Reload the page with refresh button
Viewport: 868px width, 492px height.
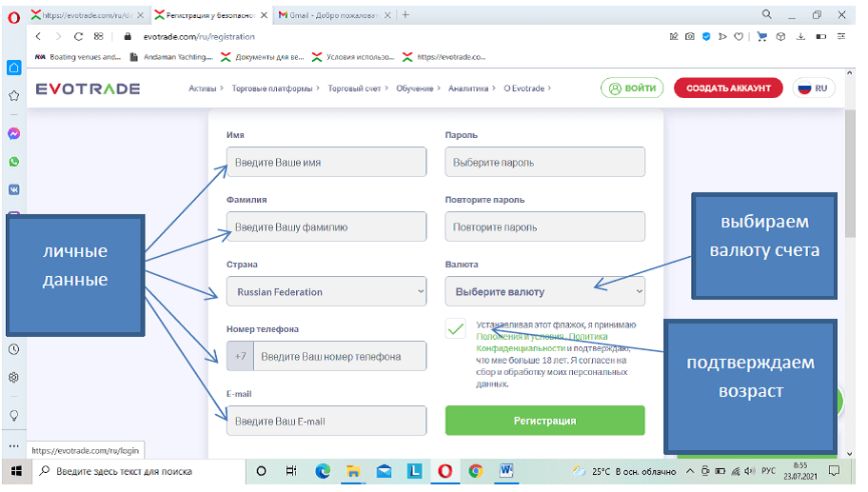[x=77, y=36]
